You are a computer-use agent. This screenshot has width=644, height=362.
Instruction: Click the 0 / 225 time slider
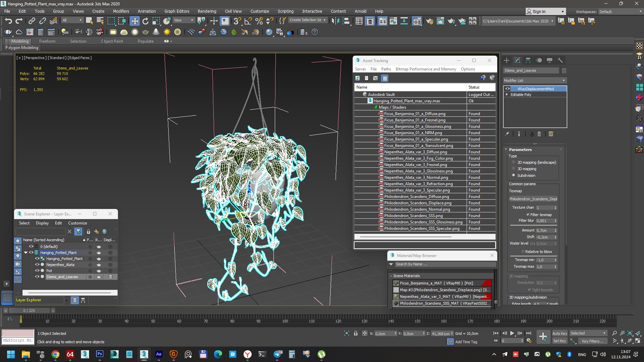coord(29,311)
